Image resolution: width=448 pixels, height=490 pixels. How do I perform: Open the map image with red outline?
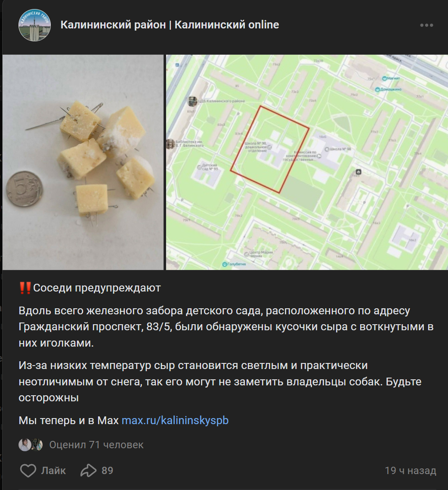[307, 162]
